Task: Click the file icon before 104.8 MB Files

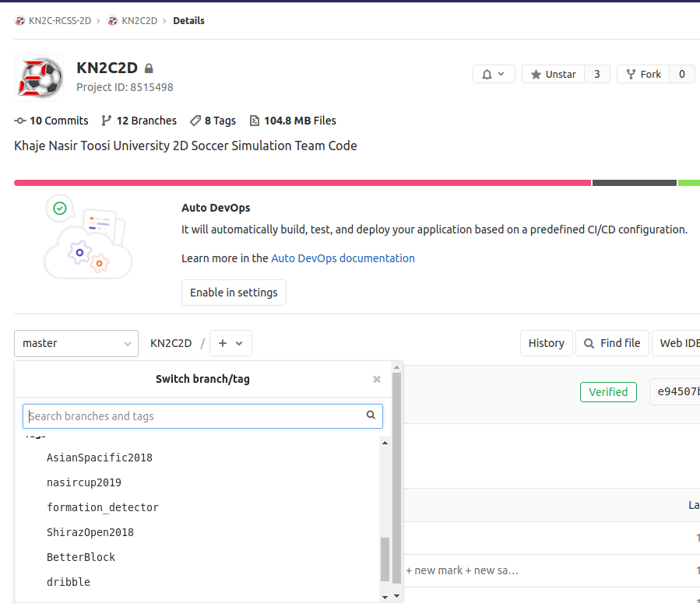Action: tap(254, 121)
